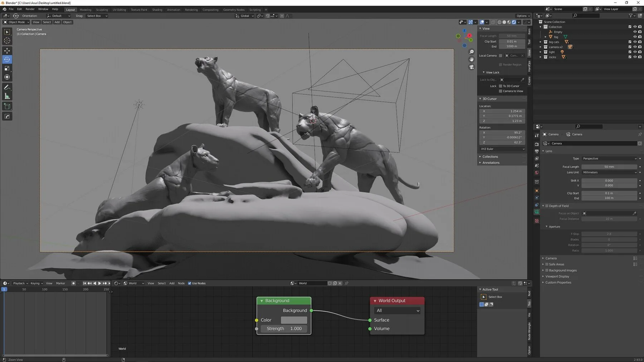Open the File menu
This screenshot has width=644, height=362.
pyautogui.click(x=11, y=9)
